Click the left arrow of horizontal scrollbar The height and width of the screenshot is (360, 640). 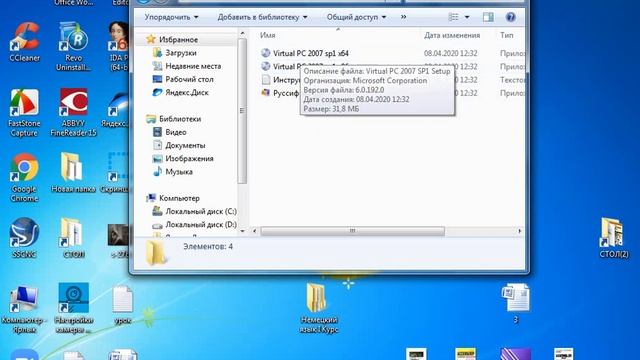[255, 231]
